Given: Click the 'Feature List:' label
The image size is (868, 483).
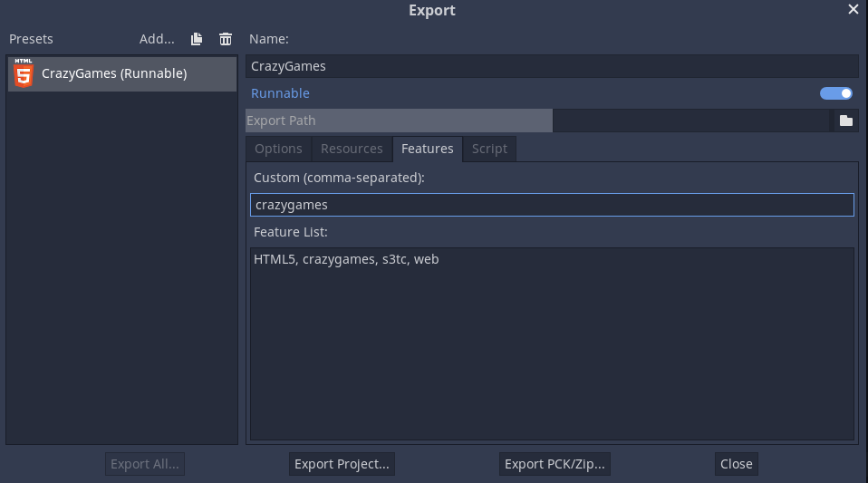Looking at the screenshot, I should 291,232.
